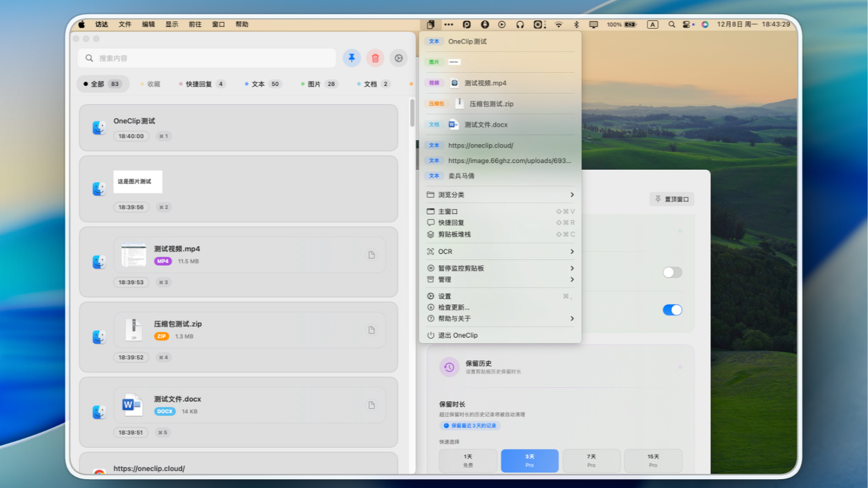Click Spotlight search icon in menu bar

pyautogui.click(x=671, y=24)
